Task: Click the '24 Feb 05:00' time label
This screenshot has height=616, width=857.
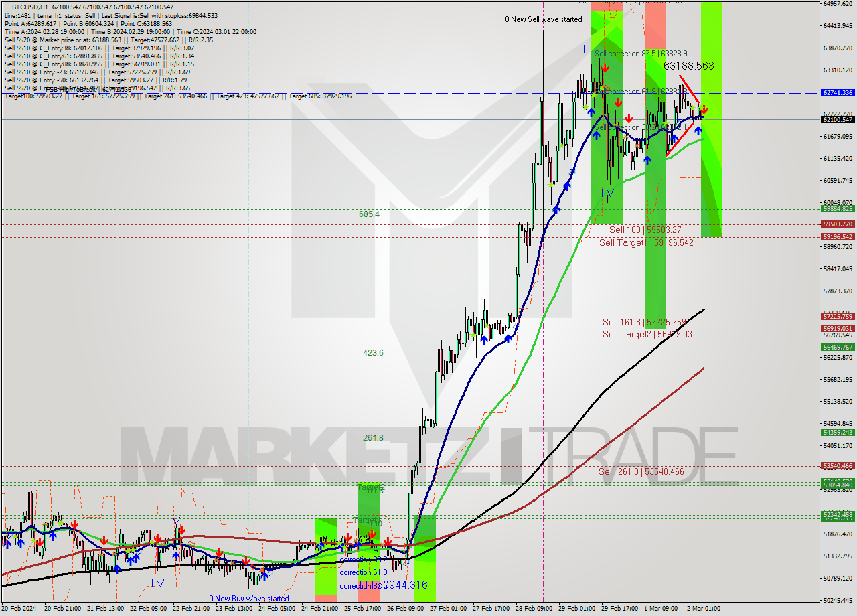Action: point(276,609)
